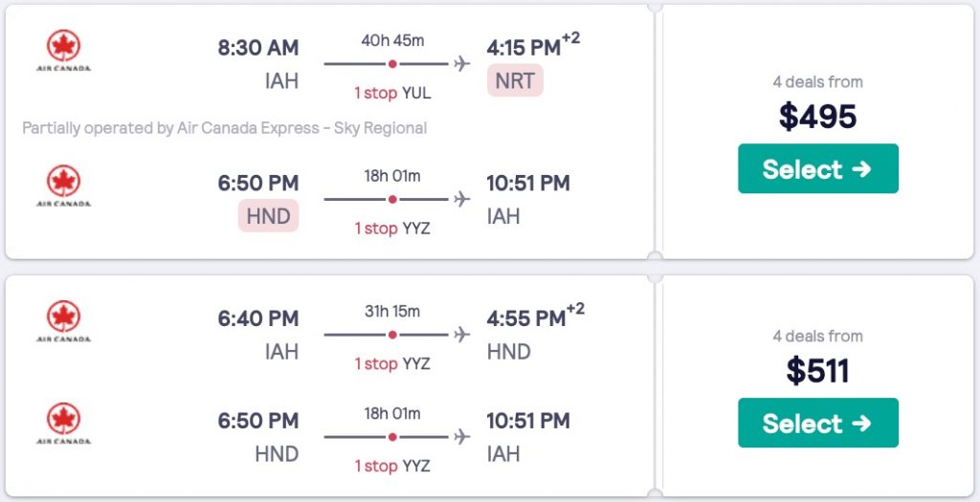This screenshot has width=980, height=502.
Task: Click the 40h 45m duration label
Action: (x=392, y=40)
